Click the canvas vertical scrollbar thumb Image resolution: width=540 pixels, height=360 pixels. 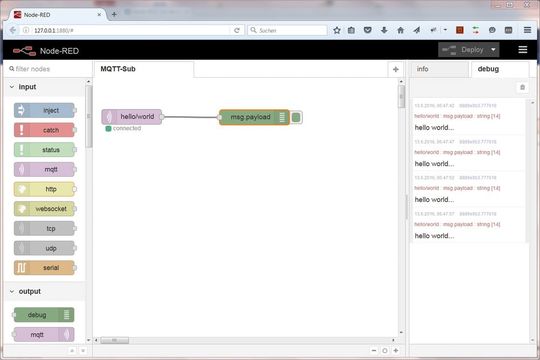(x=401, y=96)
